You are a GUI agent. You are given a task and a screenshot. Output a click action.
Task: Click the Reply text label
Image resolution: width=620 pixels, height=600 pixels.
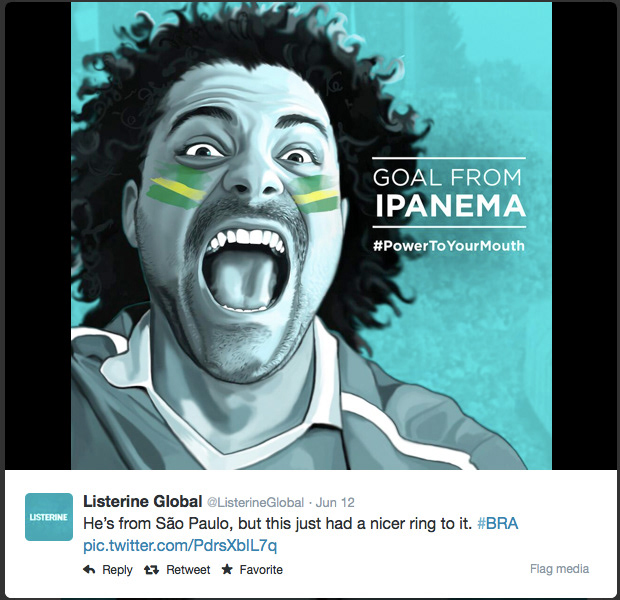[117, 570]
